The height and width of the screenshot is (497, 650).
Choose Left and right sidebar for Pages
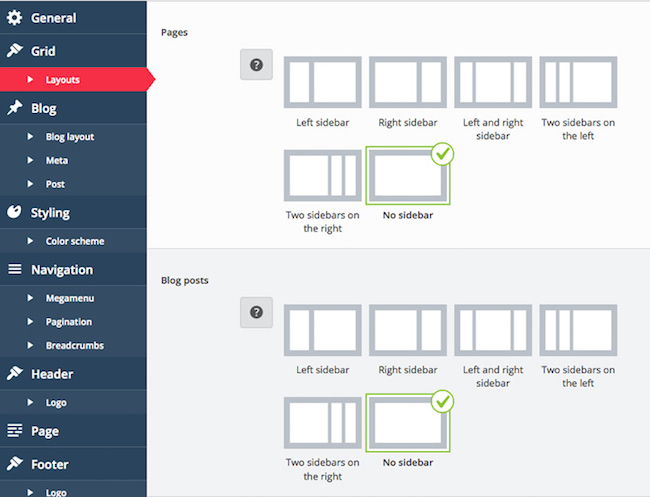click(493, 82)
